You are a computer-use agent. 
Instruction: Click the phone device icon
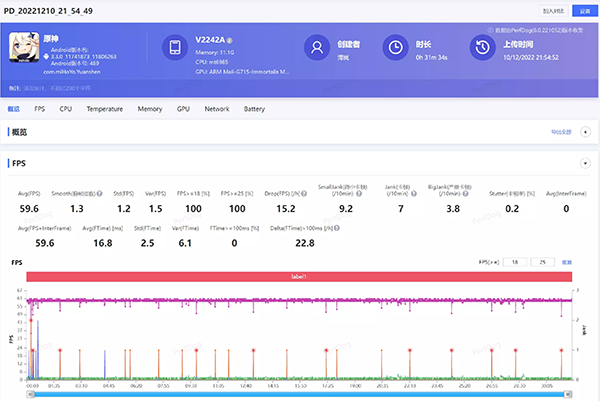pos(174,48)
